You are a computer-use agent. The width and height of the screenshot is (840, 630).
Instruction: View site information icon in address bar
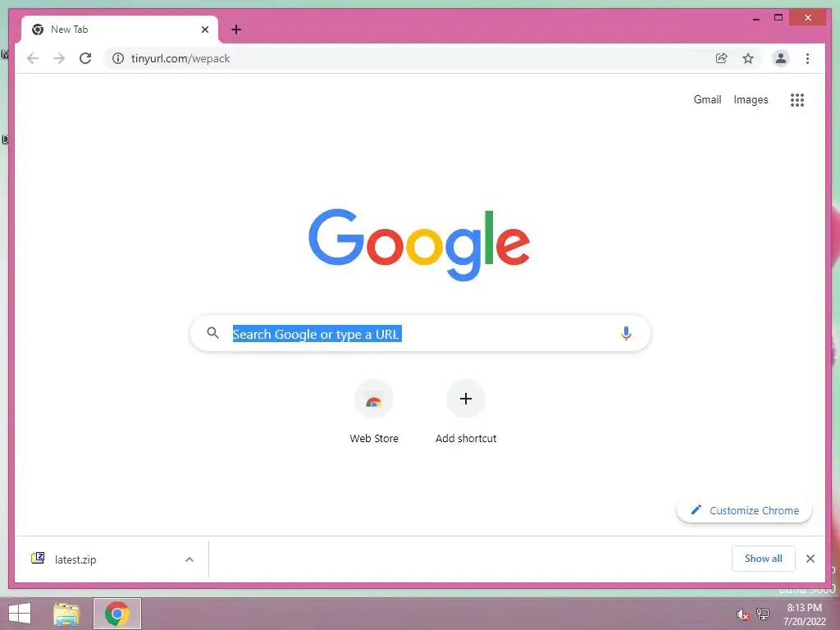pos(118,58)
